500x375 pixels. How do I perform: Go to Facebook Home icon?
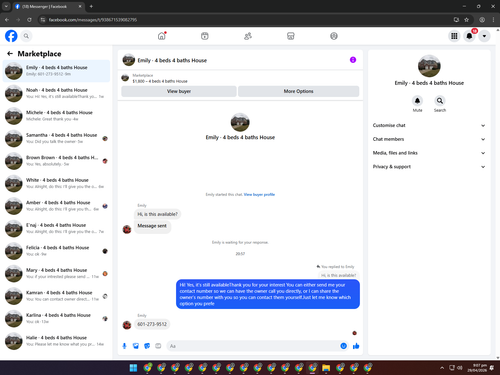click(x=162, y=36)
